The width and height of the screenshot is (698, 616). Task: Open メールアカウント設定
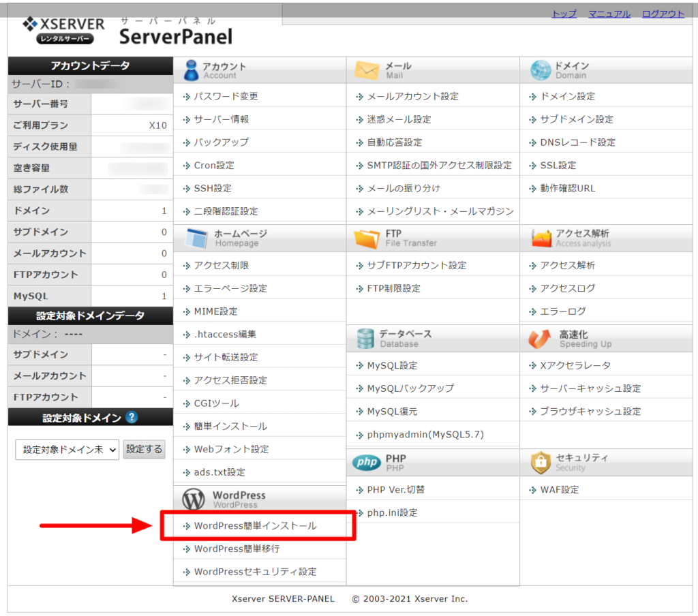click(412, 96)
